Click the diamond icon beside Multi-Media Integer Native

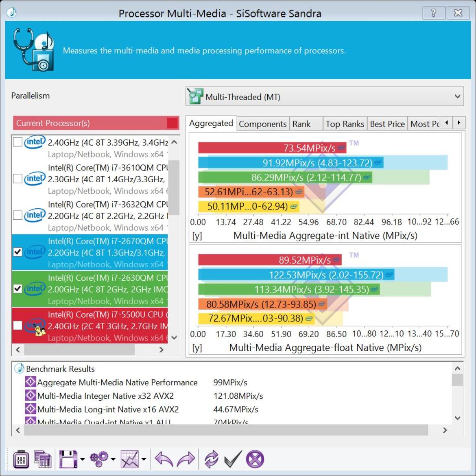pos(31,395)
